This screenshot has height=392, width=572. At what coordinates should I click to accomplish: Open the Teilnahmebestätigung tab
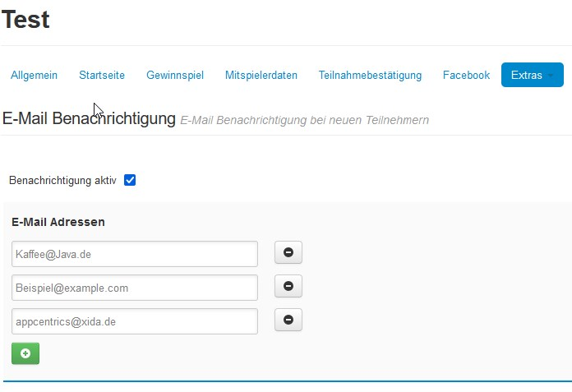point(370,76)
